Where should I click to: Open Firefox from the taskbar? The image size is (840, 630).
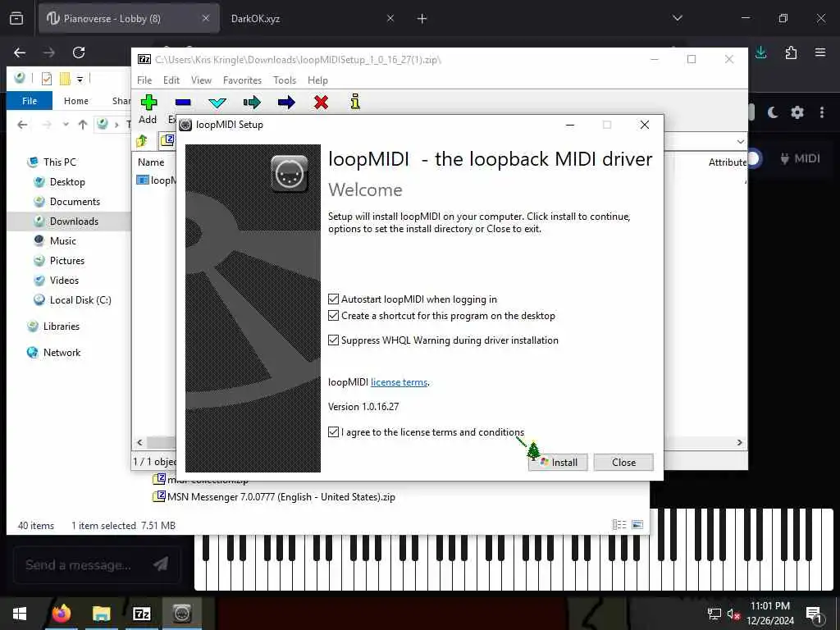point(61,614)
